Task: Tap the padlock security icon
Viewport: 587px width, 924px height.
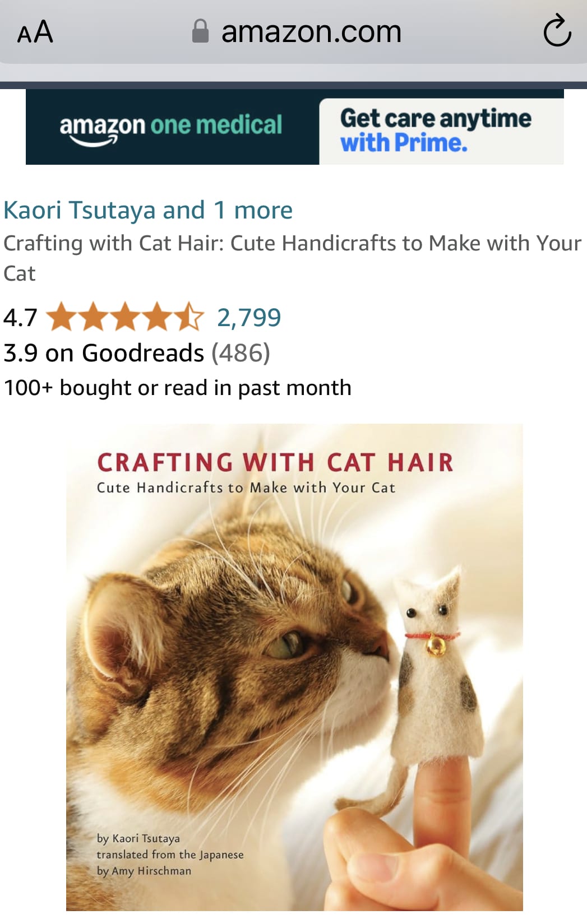Action: pyautogui.click(x=200, y=31)
